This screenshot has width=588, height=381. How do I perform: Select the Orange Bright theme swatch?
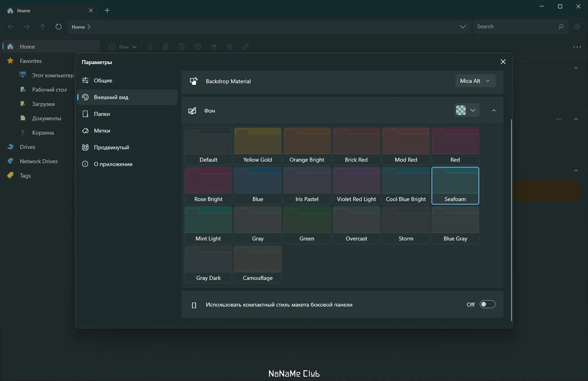pyautogui.click(x=307, y=146)
